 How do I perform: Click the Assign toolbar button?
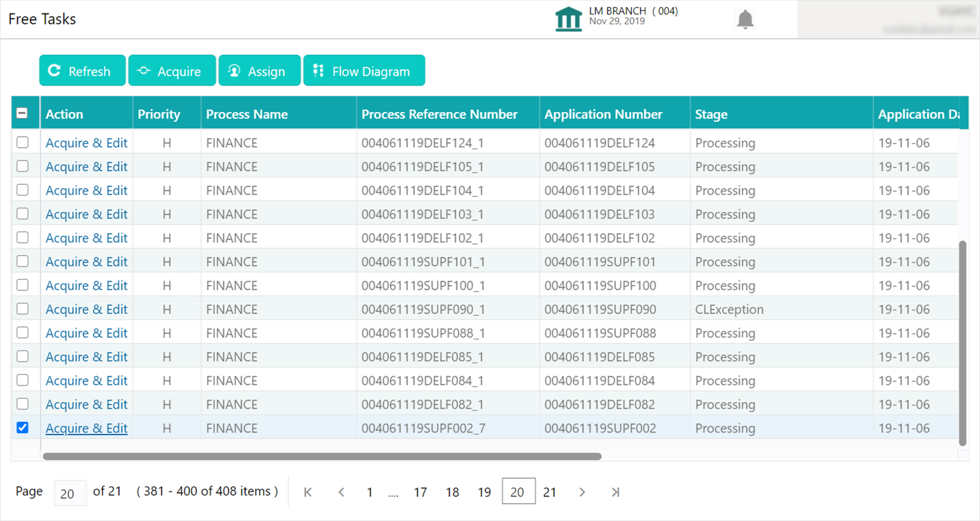(259, 71)
